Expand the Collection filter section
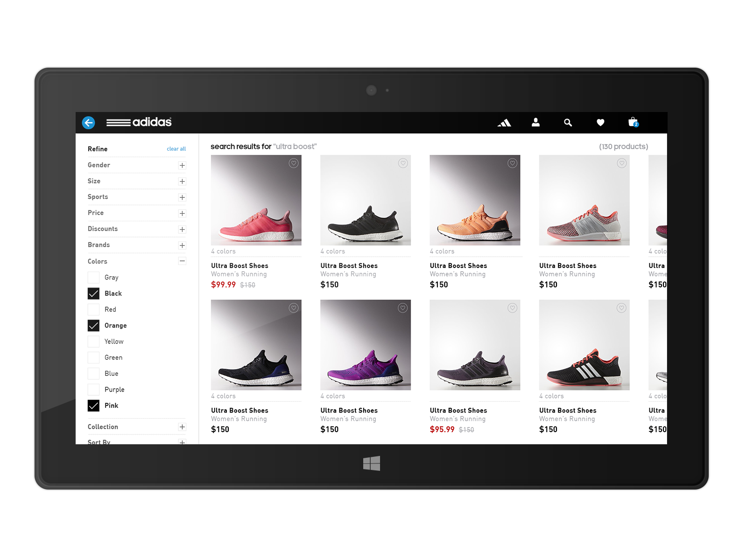The width and height of the screenshot is (747, 560). (182, 427)
